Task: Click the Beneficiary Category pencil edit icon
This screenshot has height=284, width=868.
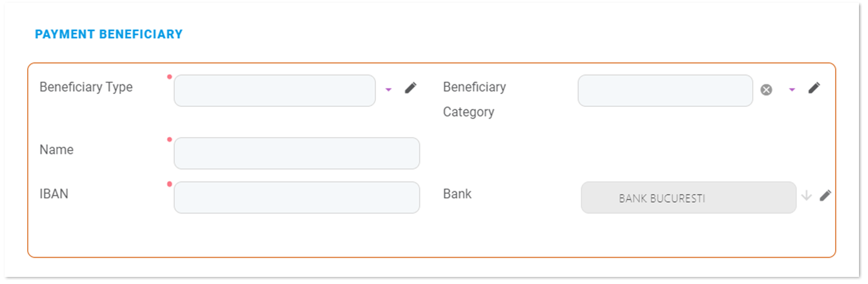Action: (x=814, y=88)
